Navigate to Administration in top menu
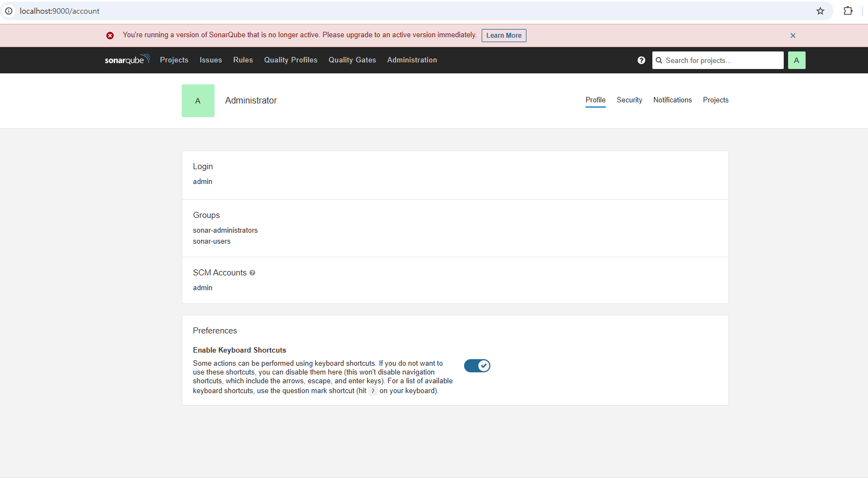This screenshot has width=868, height=478. click(412, 60)
